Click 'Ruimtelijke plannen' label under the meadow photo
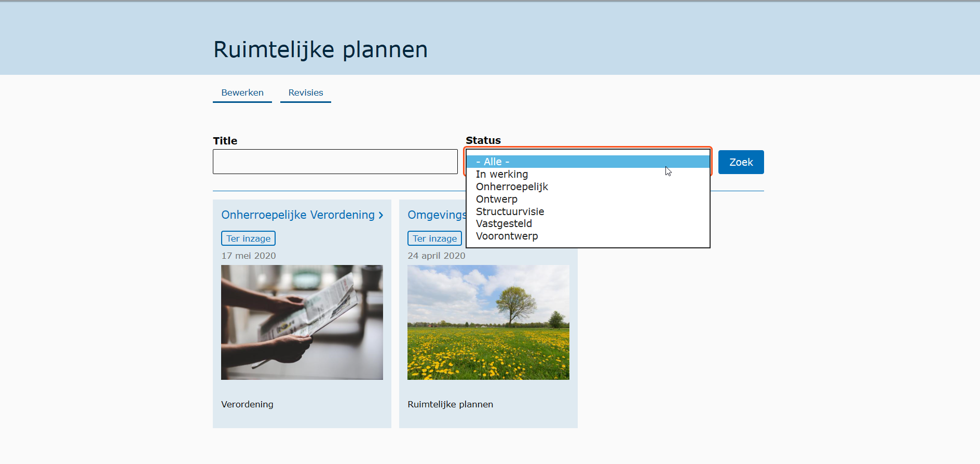 click(450, 404)
